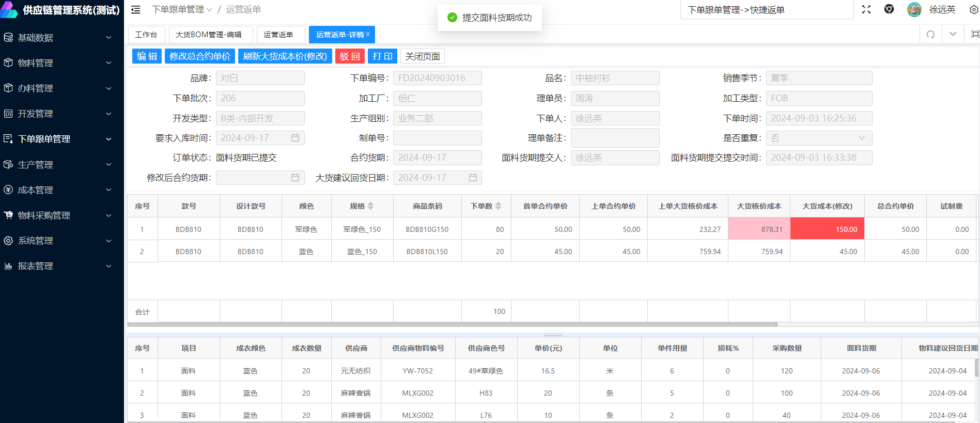Click the fullscreen toggle icon

[866, 10]
